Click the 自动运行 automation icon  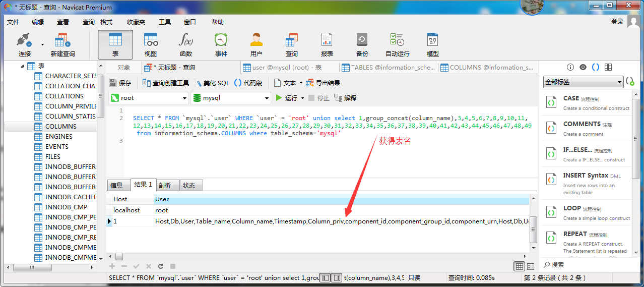(397, 44)
